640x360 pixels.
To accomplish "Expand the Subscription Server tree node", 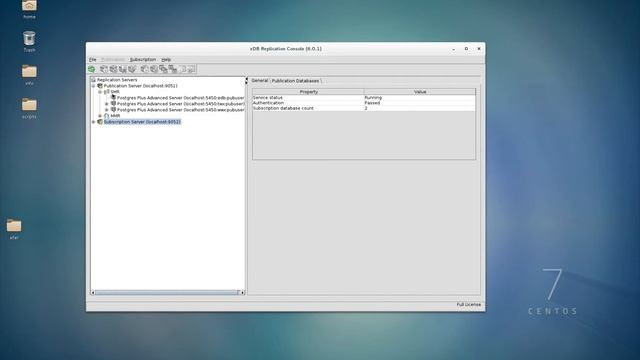I will click(93, 122).
